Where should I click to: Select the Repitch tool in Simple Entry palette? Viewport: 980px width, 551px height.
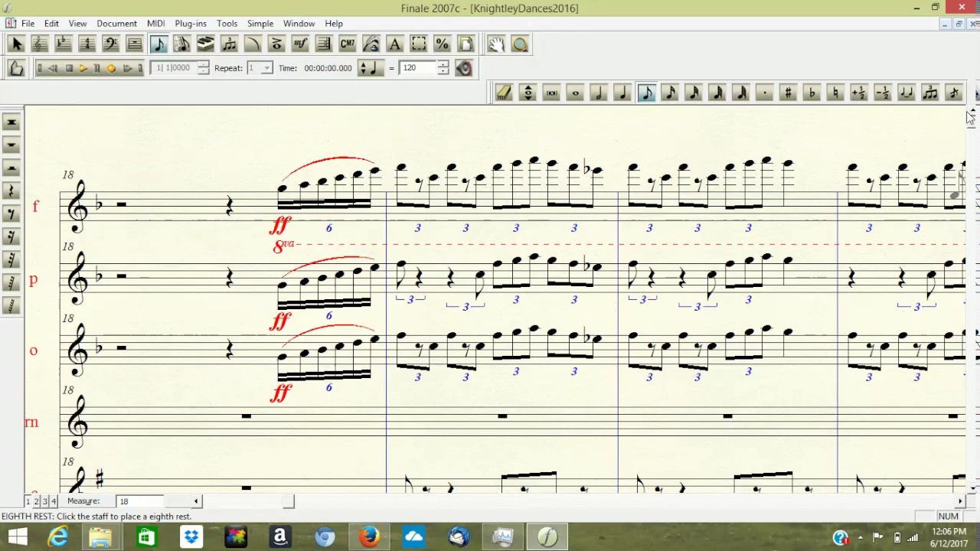pyautogui.click(x=528, y=93)
